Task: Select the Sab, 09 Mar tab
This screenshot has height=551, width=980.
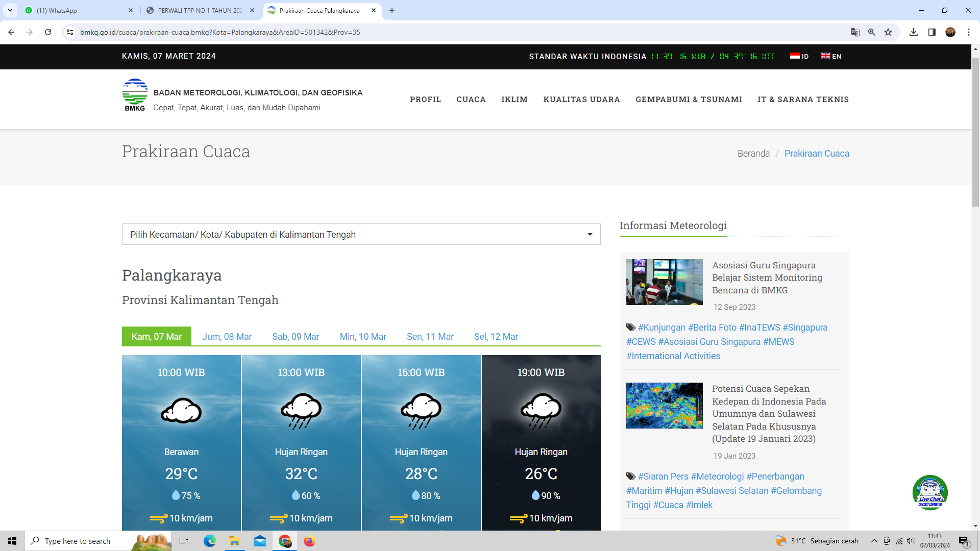Action: coord(296,336)
